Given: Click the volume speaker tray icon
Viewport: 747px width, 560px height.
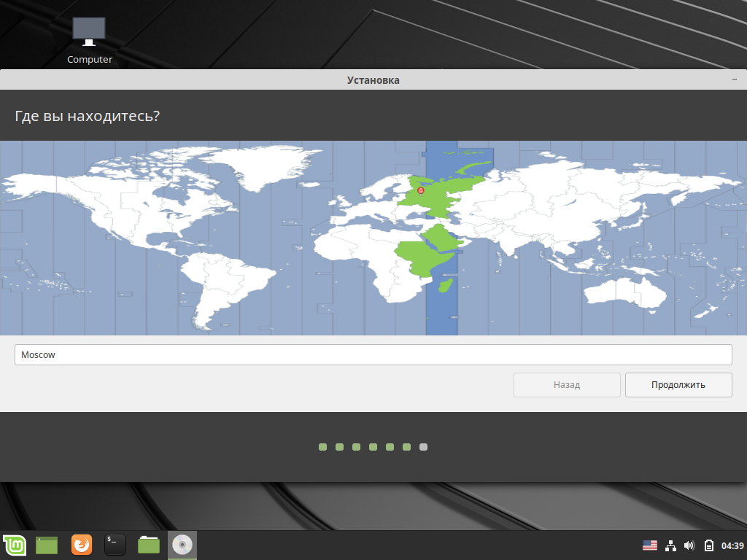Looking at the screenshot, I should coord(689,545).
